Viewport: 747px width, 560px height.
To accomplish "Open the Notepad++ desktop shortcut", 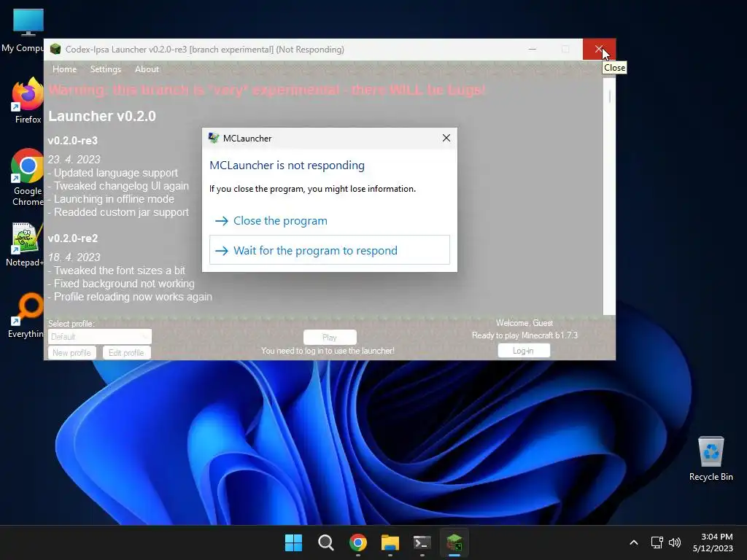I will 25,244.
